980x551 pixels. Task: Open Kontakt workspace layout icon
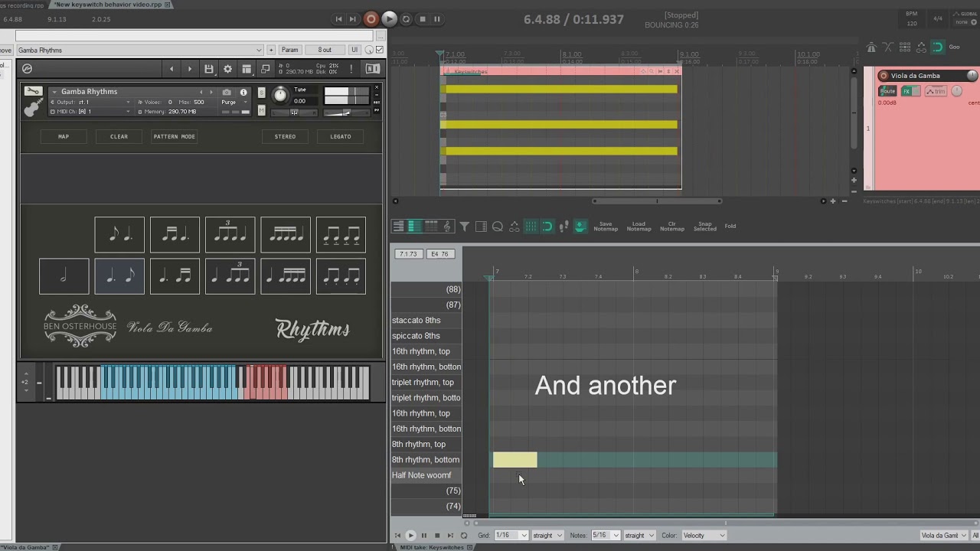pos(247,69)
